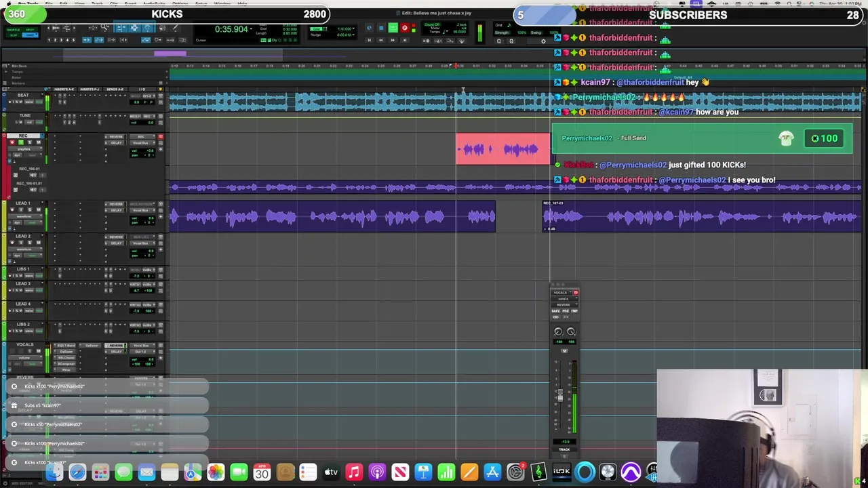Open playlists view dropdown on REC track
This screenshot has width=868, height=488.
coord(25,148)
